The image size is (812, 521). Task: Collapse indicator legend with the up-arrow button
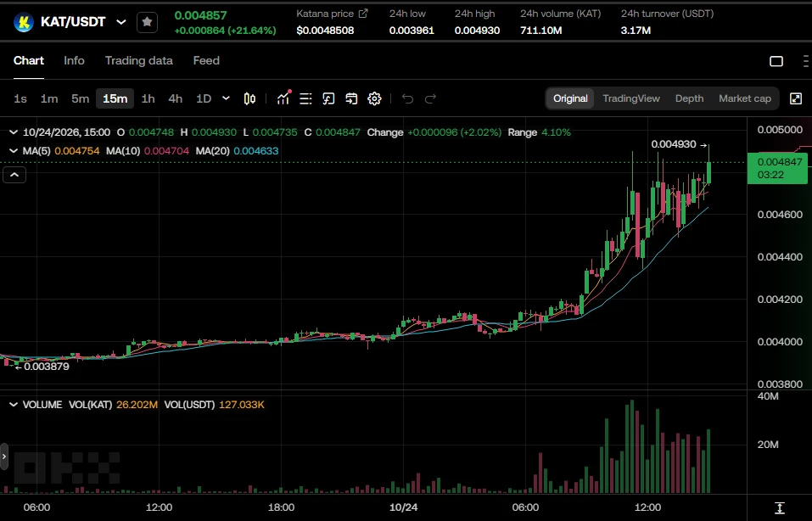tap(14, 175)
